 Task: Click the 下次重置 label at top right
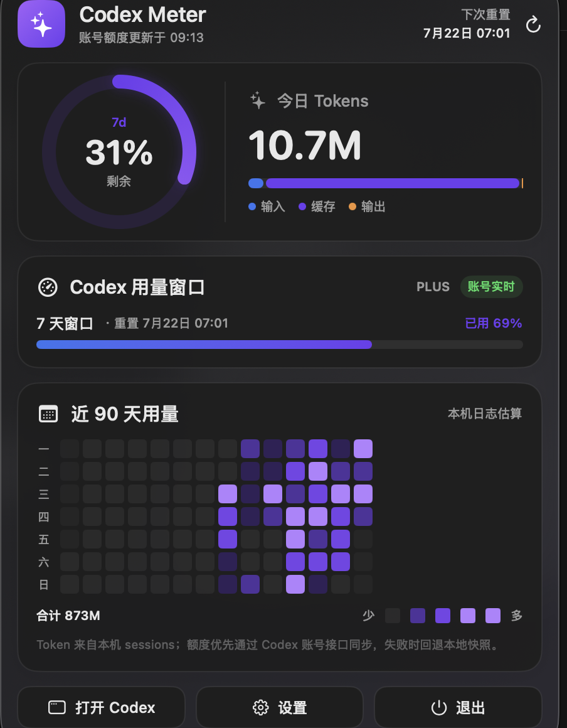486,14
